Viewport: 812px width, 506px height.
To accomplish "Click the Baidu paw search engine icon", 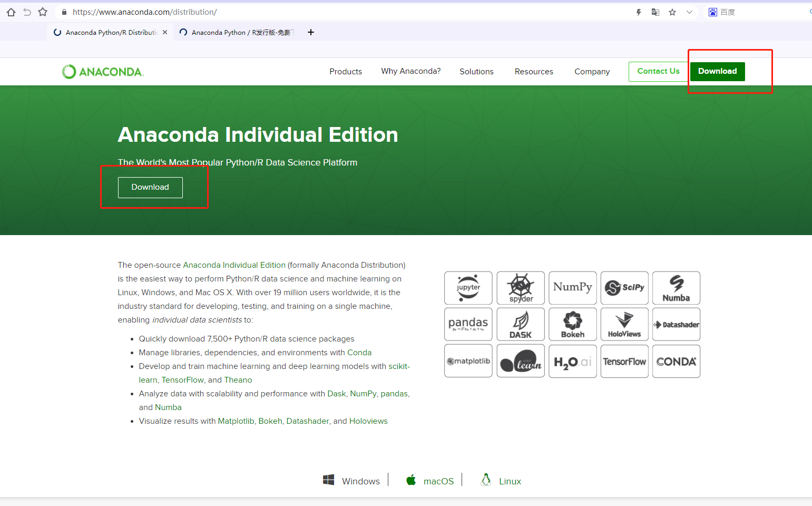I will (x=713, y=12).
